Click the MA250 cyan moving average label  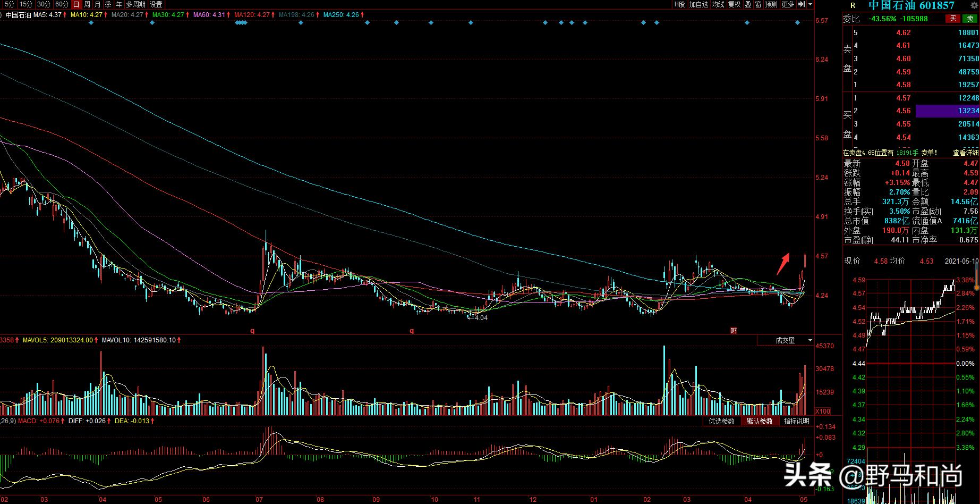point(341,15)
